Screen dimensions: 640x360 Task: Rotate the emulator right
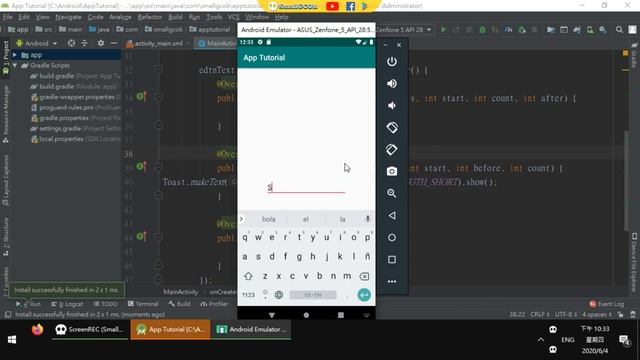tap(392, 149)
